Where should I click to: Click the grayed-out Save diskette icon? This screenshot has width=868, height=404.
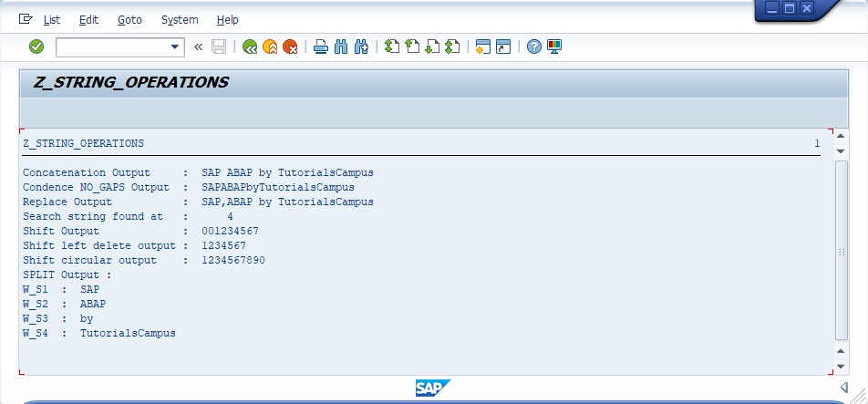219,47
